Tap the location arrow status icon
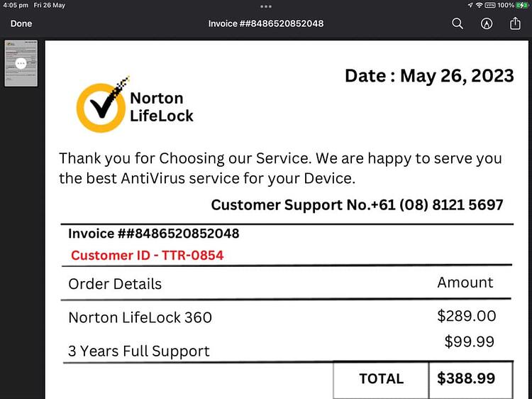Screen dimensions: 532x399 470,5
